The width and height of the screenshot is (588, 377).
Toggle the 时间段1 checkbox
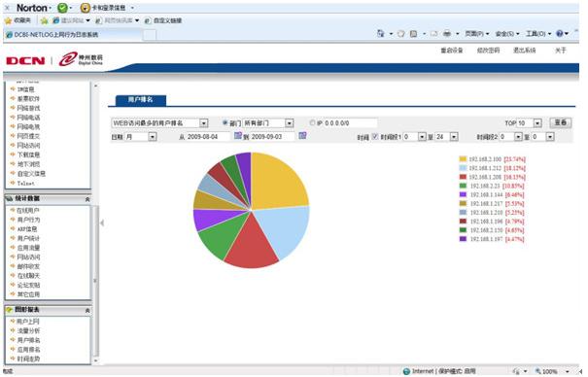(x=374, y=137)
